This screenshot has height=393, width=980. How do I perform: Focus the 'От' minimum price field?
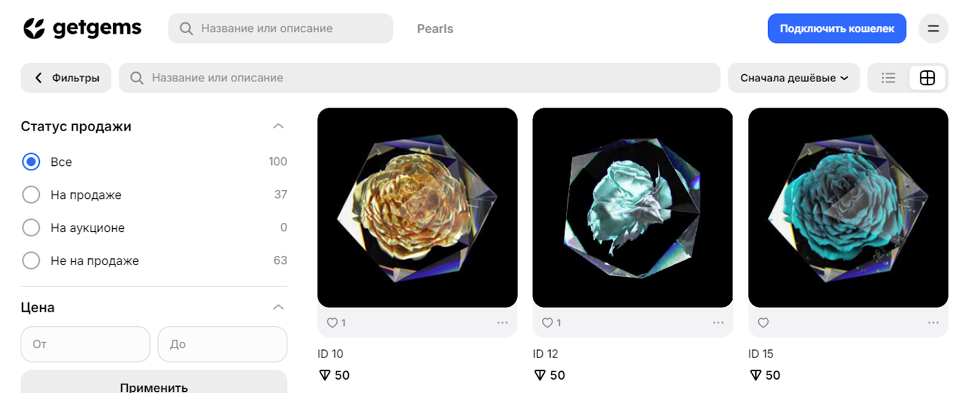85,344
